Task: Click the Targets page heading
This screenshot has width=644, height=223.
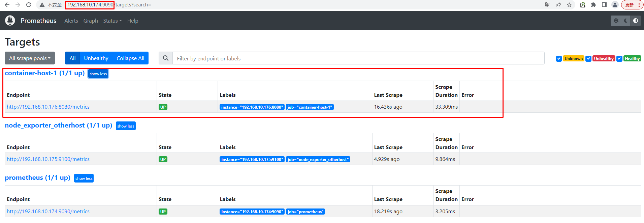Action: pyautogui.click(x=22, y=42)
